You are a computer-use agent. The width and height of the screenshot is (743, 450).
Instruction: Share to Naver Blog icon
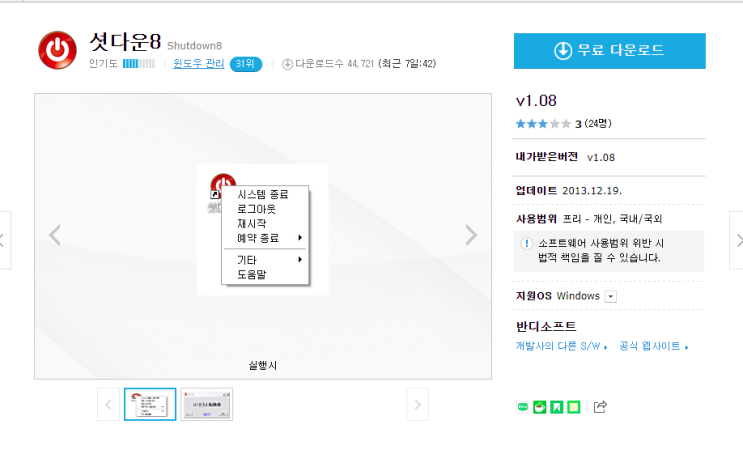[x=523, y=407]
